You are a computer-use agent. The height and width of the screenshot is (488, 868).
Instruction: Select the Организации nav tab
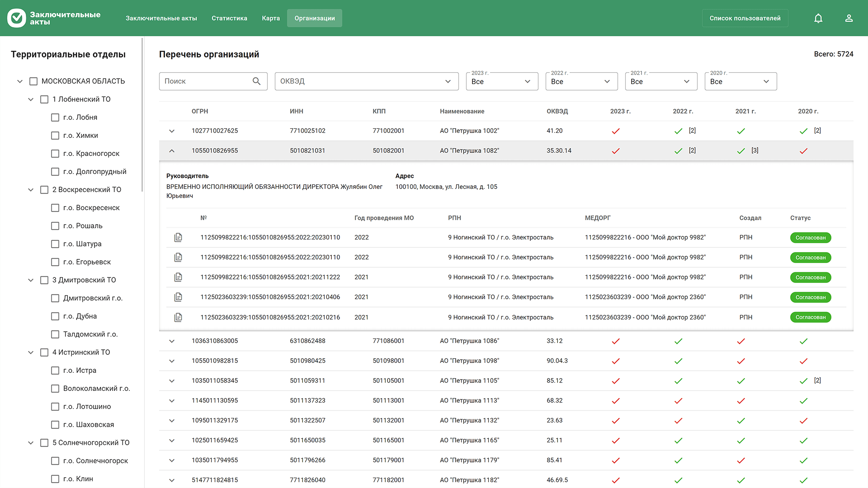[x=315, y=18]
